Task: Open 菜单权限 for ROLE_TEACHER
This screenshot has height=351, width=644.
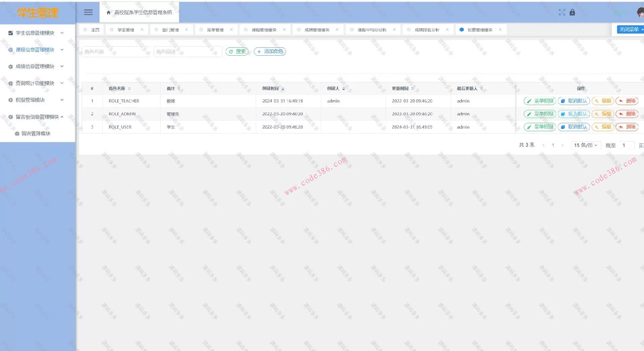Action: coord(540,101)
